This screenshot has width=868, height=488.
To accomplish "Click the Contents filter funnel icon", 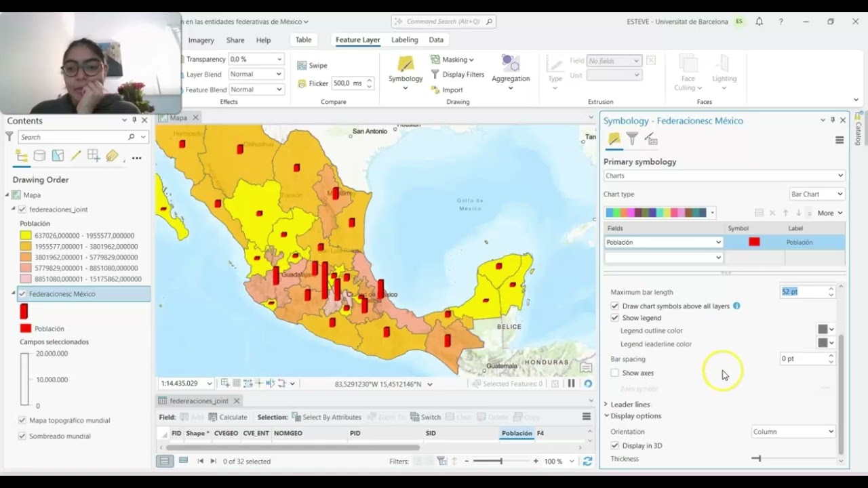I will coord(9,137).
